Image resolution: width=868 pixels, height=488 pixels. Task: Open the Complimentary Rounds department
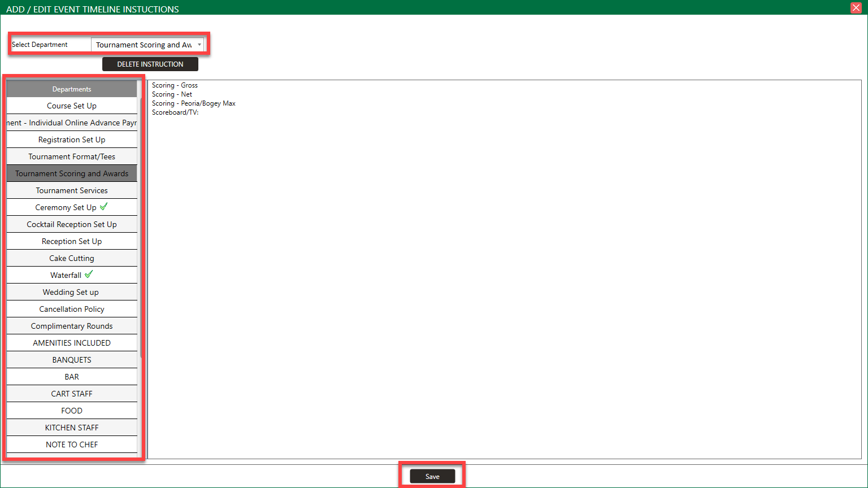(x=72, y=326)
